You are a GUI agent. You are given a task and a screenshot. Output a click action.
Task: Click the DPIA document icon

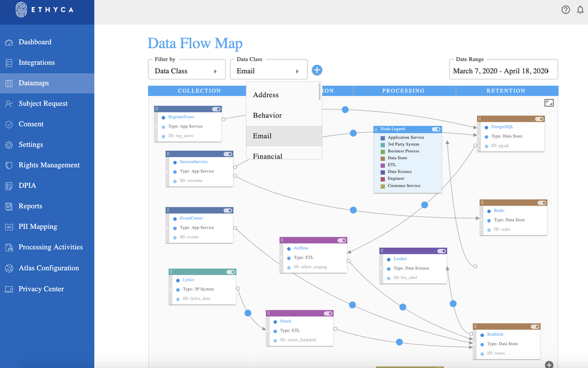pyautogui.click(x=9, y=186)
